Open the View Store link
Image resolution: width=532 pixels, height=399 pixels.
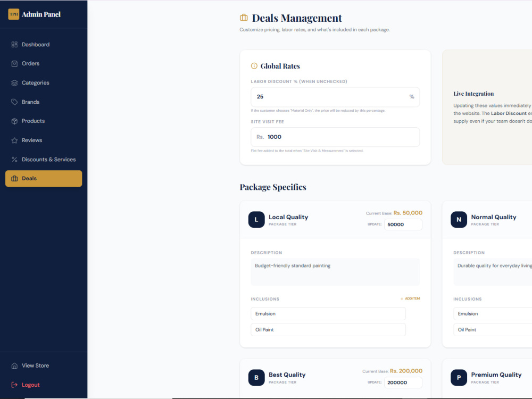[x=44, y=366]
